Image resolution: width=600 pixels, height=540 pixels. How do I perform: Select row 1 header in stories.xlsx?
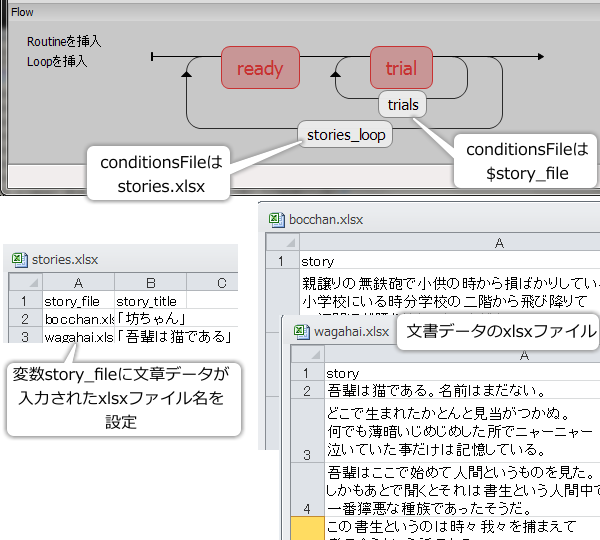[x=26, y=301]
